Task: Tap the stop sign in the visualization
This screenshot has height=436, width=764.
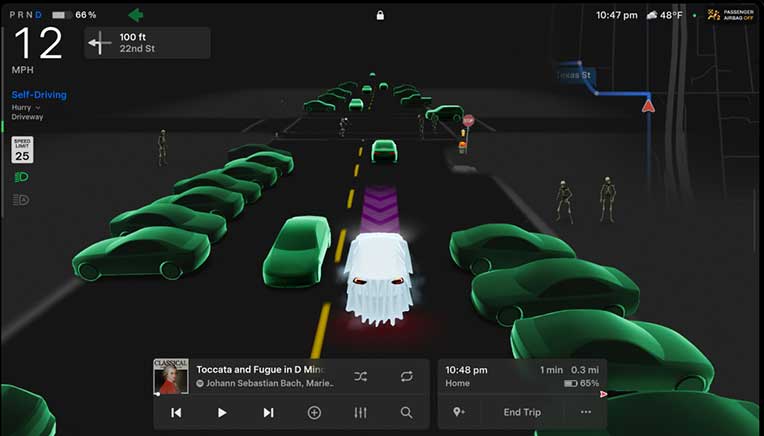Action: [x=468, y=120]
